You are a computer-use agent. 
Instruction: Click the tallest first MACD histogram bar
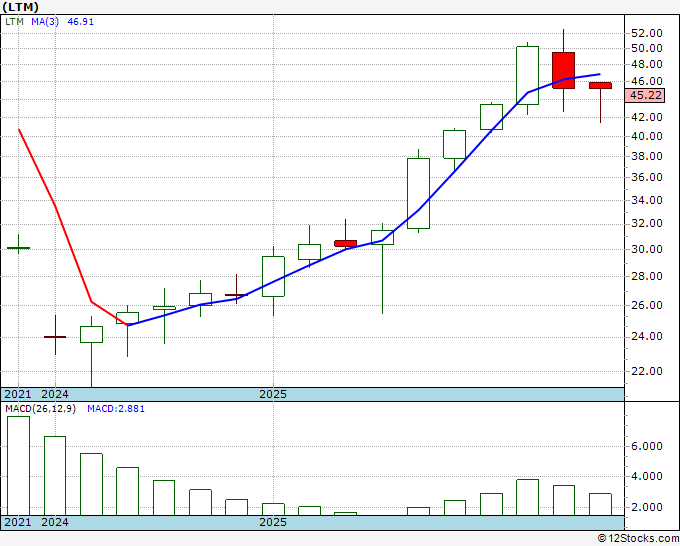18,465
